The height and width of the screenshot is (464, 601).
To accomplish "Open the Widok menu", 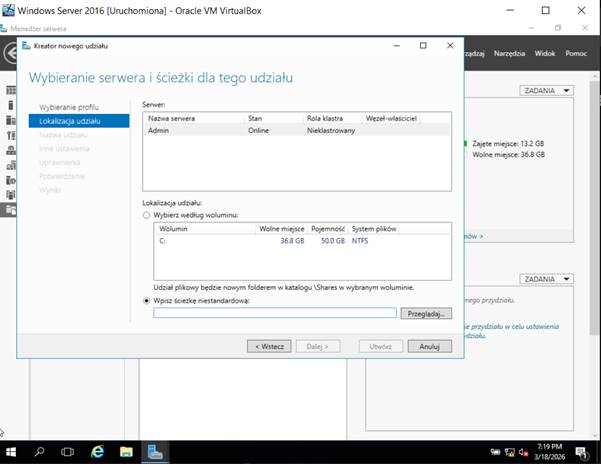I will point(545,53).
